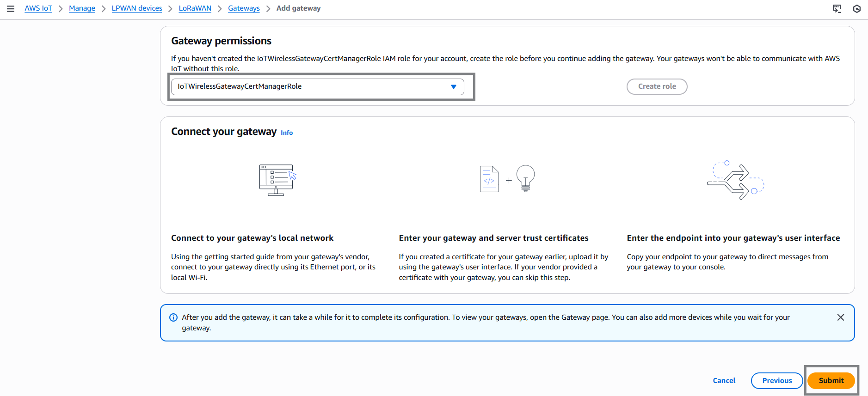Click the certificate document and bulb illustration
The image size is (868, 396).
(x=507, y=179)
